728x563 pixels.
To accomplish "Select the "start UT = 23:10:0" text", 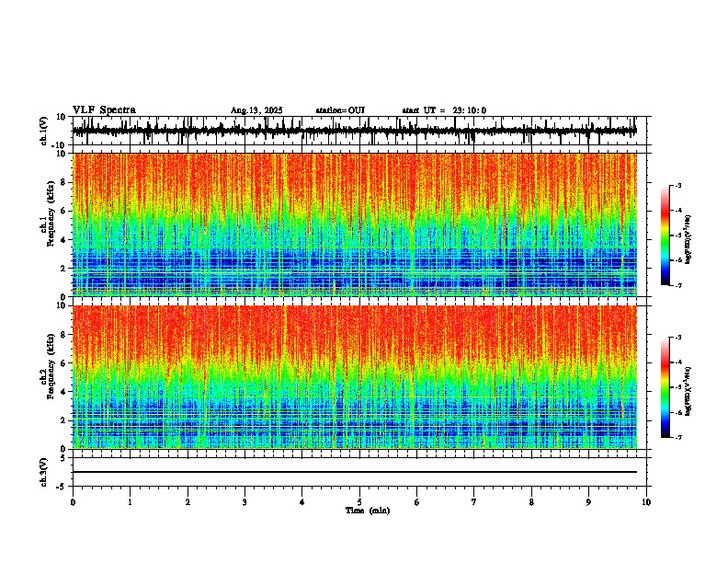I will [444, 110].
